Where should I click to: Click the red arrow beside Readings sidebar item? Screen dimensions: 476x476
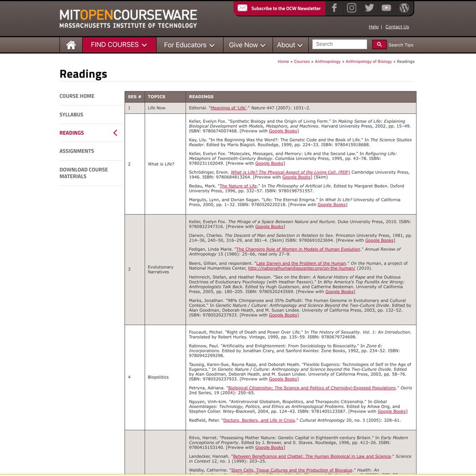click(x=115, y=133)
